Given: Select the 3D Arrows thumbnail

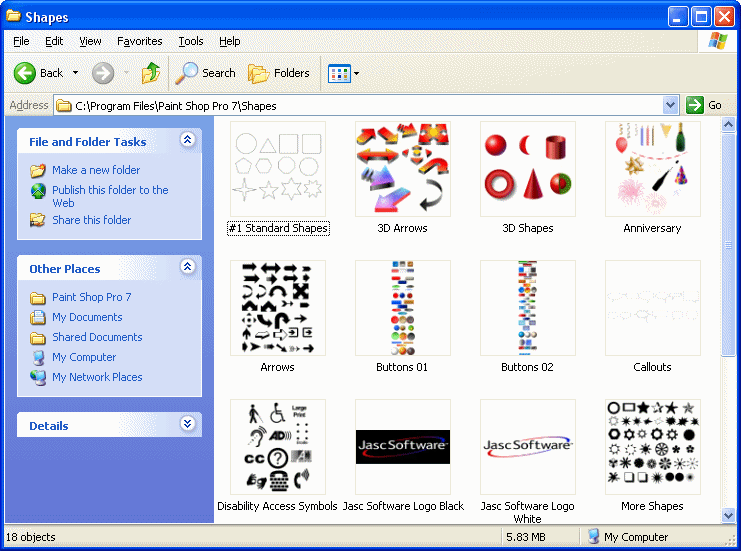Looking at the screenshot, I should point(403,169).
